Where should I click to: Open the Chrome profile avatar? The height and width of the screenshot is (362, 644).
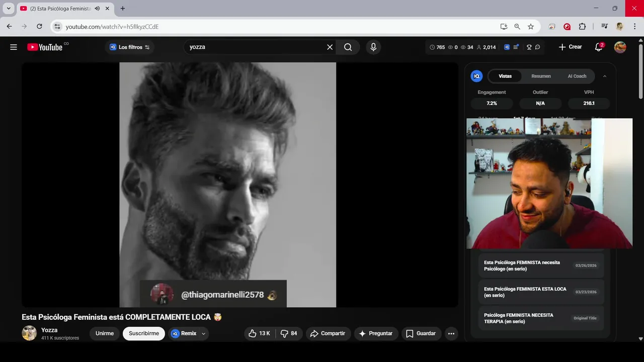click(x=619, y=26)
